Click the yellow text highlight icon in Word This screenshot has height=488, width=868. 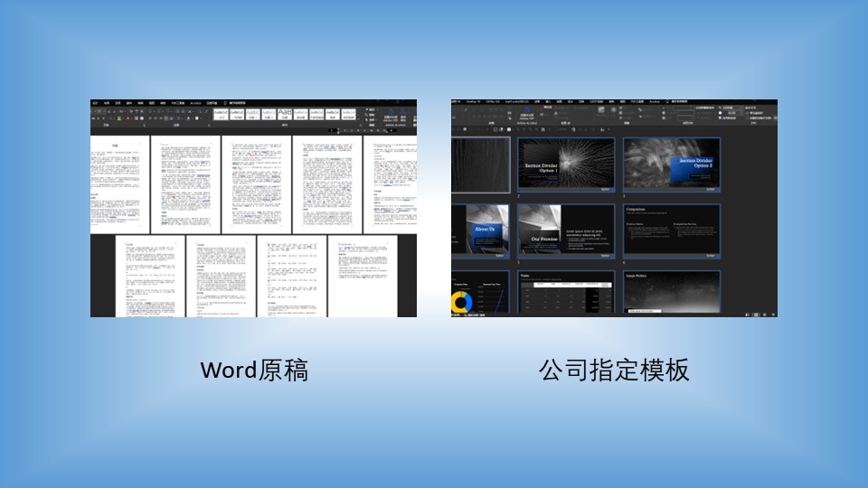pos(119,118)
